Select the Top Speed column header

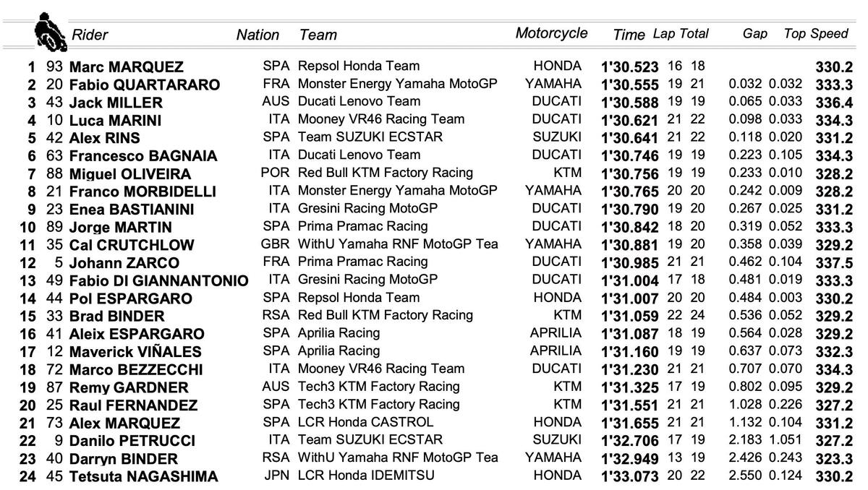[x=815, y=33]
